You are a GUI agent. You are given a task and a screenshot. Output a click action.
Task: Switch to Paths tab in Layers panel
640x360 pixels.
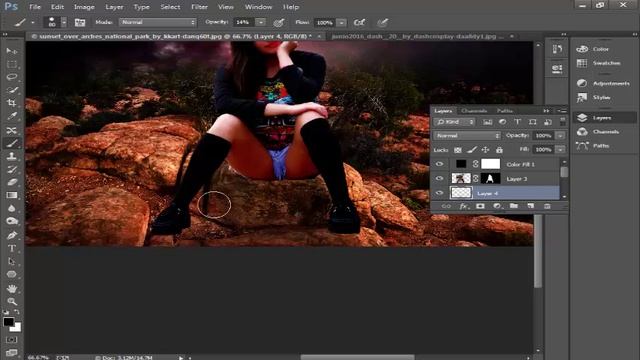[x=504, y=111]
